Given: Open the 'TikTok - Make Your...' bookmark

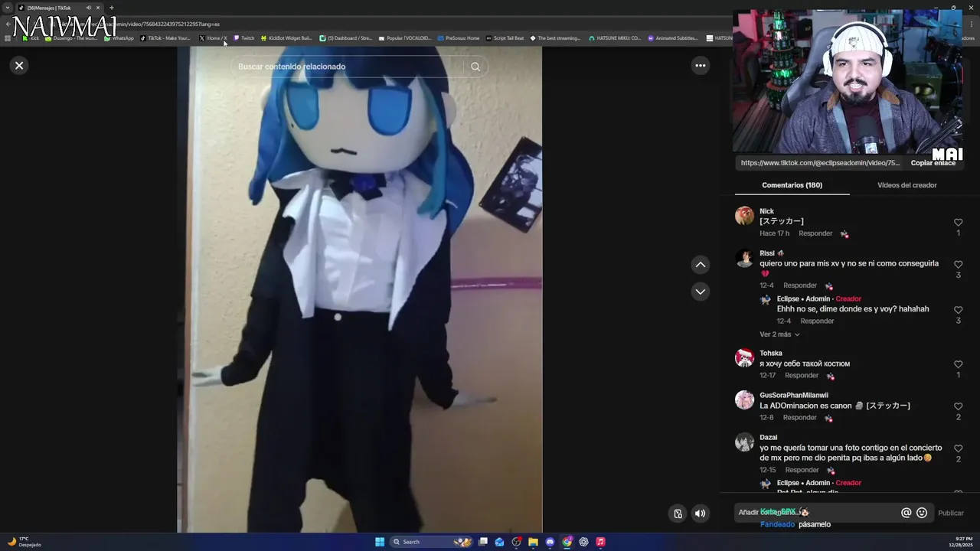Looking at the screenshot, I should click(x=165, y=38).
